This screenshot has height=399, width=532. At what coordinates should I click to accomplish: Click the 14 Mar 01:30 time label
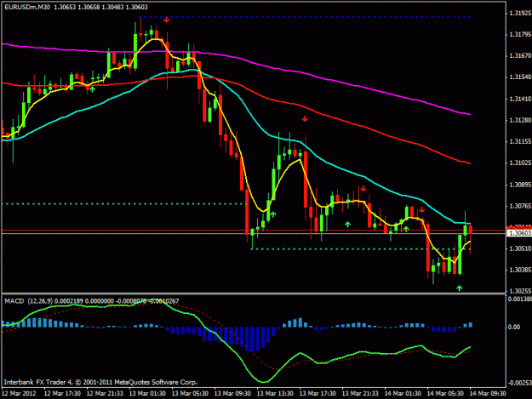403,394
